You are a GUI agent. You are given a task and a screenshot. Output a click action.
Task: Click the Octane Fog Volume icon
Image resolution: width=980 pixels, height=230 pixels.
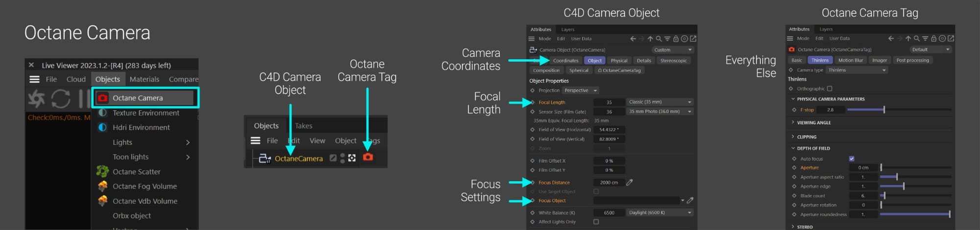[102, 186]
